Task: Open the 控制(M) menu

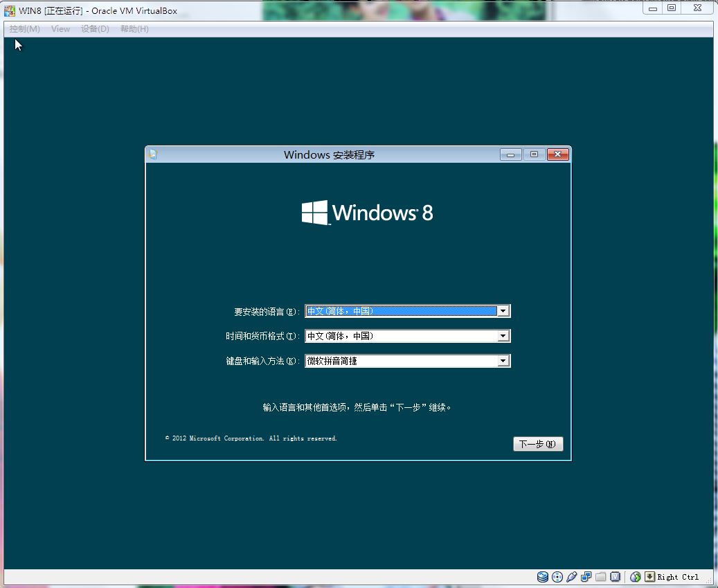Action: click(x=25, y=29)
